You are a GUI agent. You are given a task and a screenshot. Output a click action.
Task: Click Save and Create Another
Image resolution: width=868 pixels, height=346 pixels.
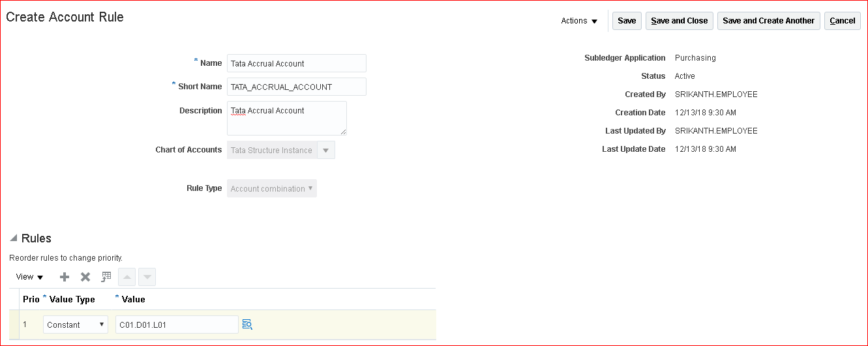tap(768, 21)
